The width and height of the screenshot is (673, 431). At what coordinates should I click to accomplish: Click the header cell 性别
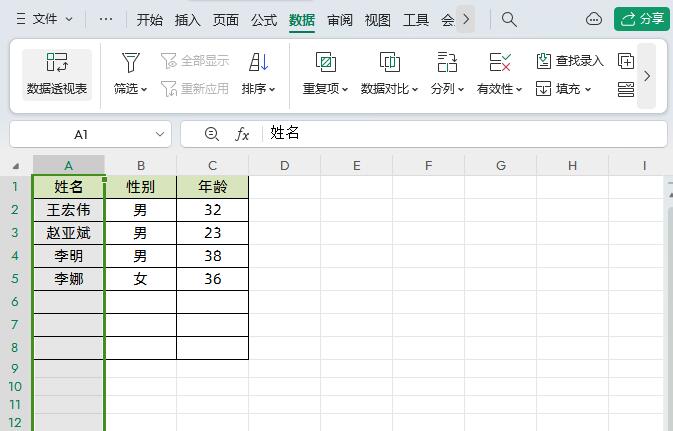point(141,187)
